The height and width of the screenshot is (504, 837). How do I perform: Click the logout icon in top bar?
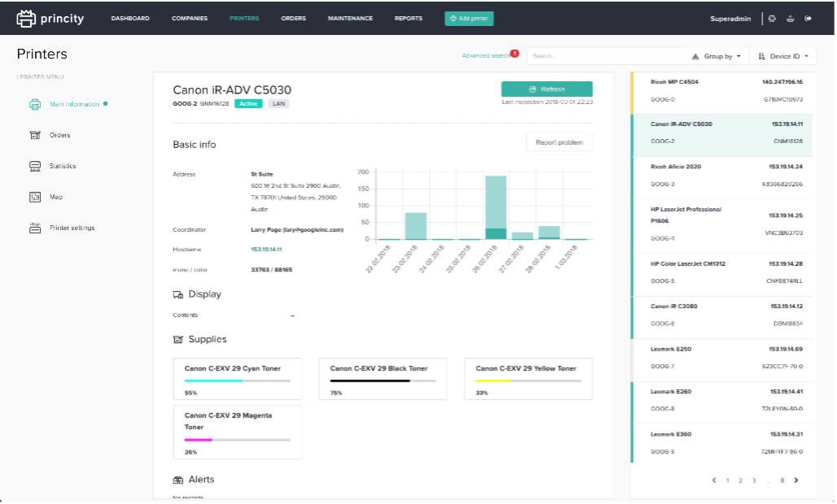click(808, 19)
